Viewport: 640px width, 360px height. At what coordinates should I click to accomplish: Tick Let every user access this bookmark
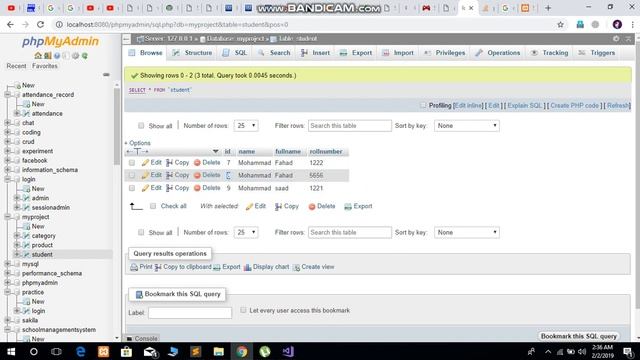243,310
